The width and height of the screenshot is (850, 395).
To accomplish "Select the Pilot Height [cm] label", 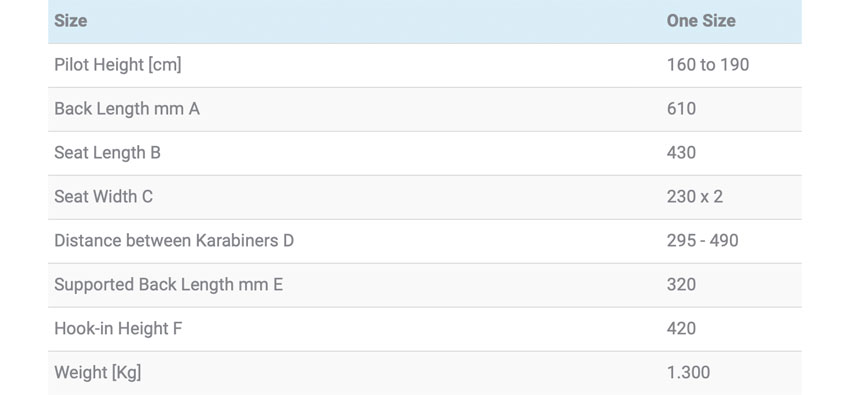I will [118, 64].
